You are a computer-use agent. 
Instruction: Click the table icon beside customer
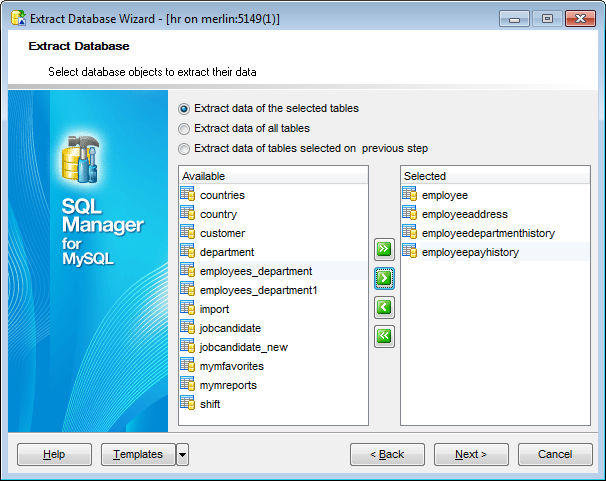188,232
